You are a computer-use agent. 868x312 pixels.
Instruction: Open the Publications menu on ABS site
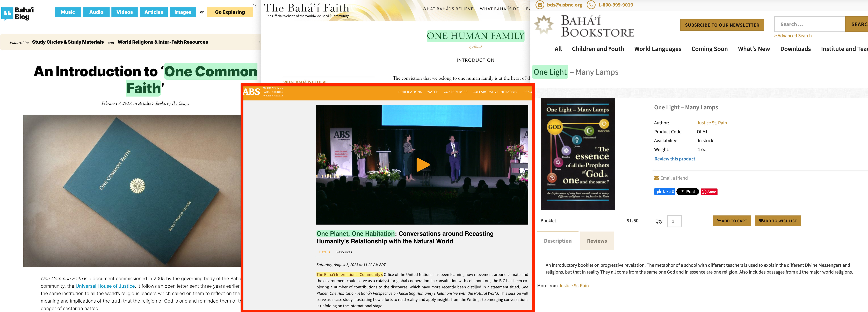[x=410, y=92]
